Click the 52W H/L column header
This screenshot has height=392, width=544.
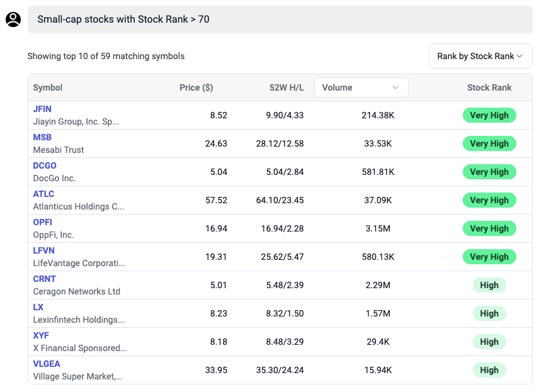[286, 87]
